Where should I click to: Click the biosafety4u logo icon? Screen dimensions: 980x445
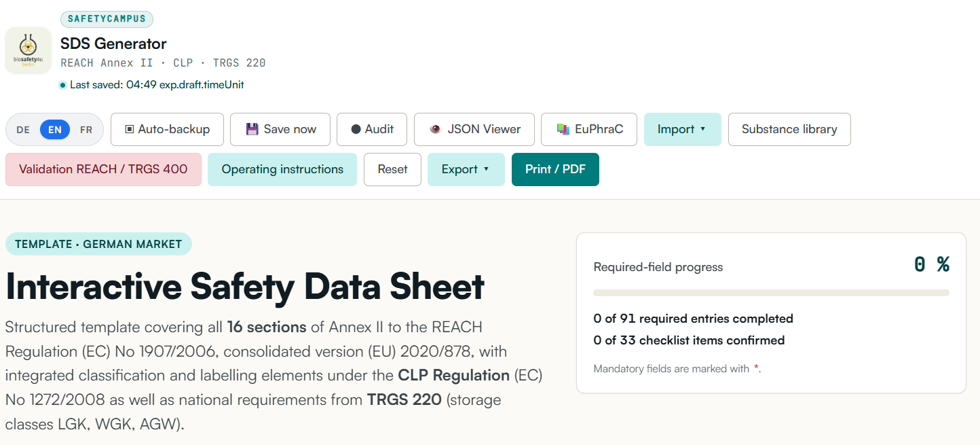[28, 50]
